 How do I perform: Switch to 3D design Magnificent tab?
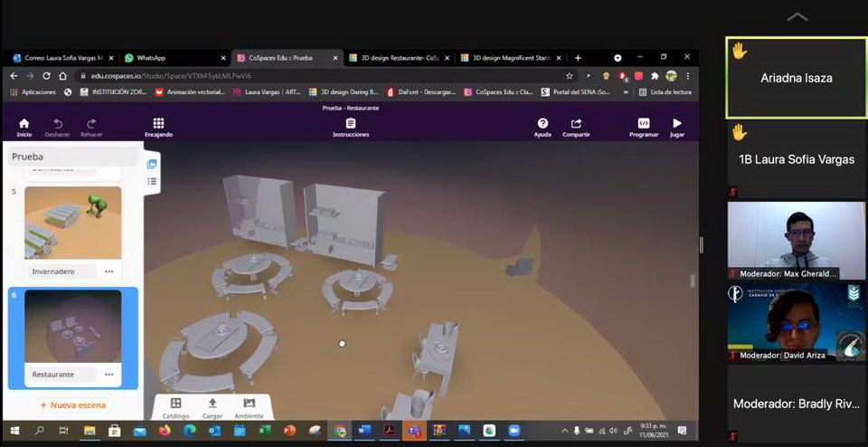[x=510, y=58]
